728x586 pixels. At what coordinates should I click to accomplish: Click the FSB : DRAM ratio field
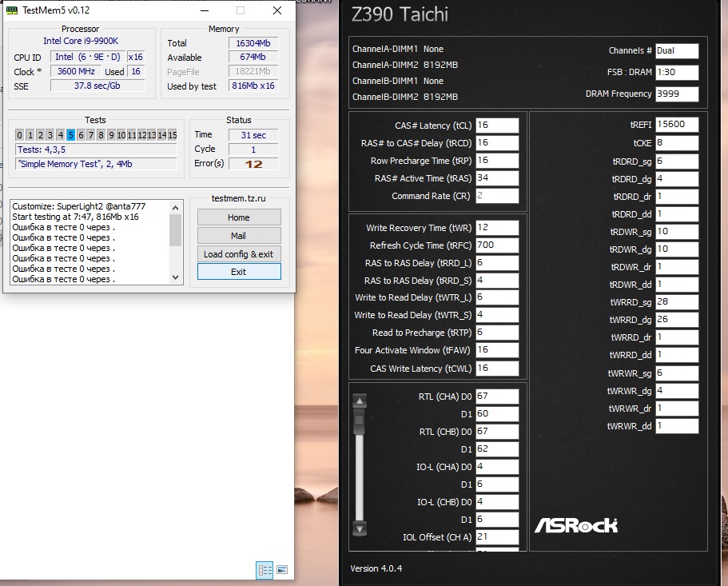coord(677,73)
